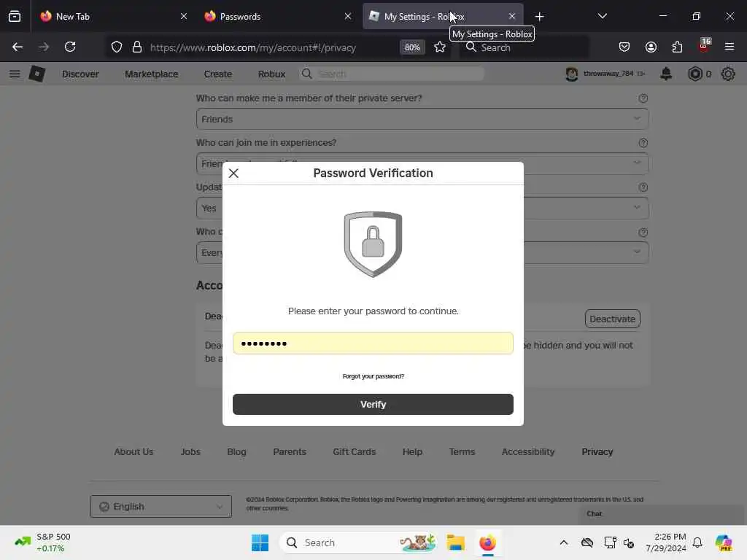
Task: Open the Roblox home logo icon
Action: click(x=37, y=74)
